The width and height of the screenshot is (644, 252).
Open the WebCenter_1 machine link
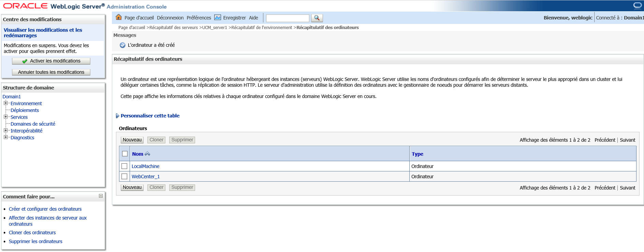146,177
